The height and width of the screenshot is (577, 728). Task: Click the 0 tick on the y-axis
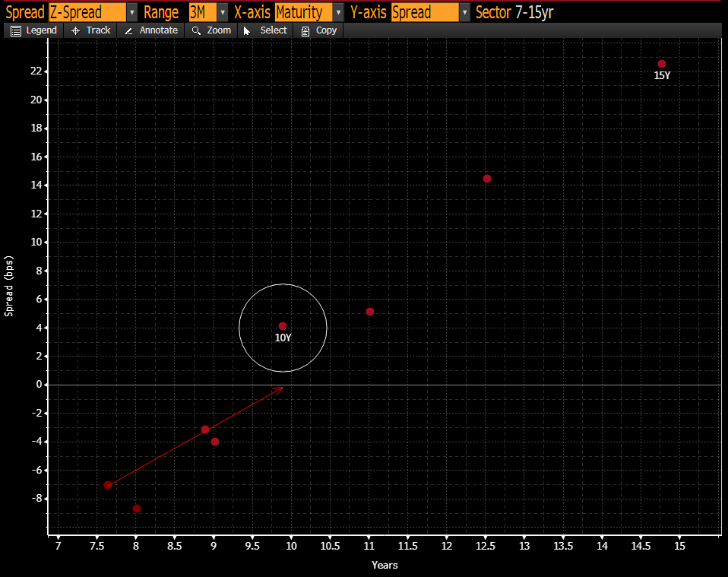(39, 385)
